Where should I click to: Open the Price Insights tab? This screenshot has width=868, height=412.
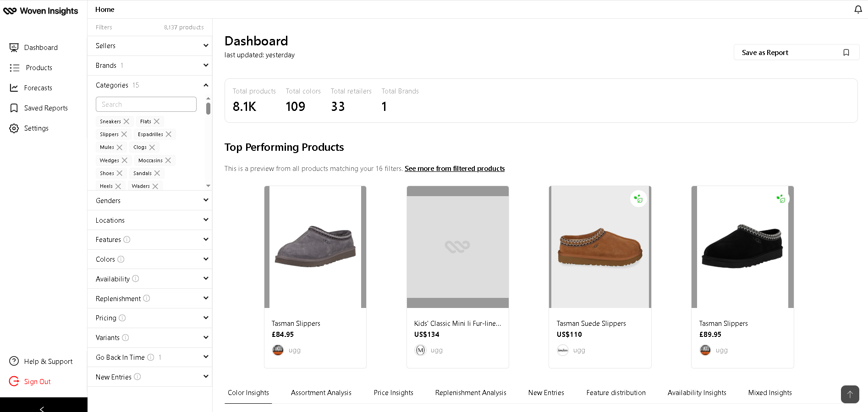pos(394,393)
